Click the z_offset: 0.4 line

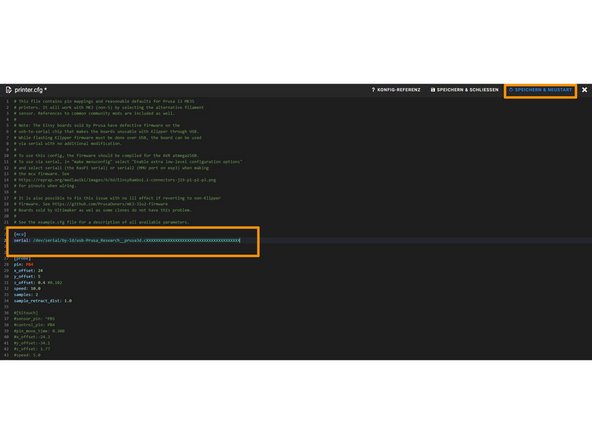coord(38,282)
